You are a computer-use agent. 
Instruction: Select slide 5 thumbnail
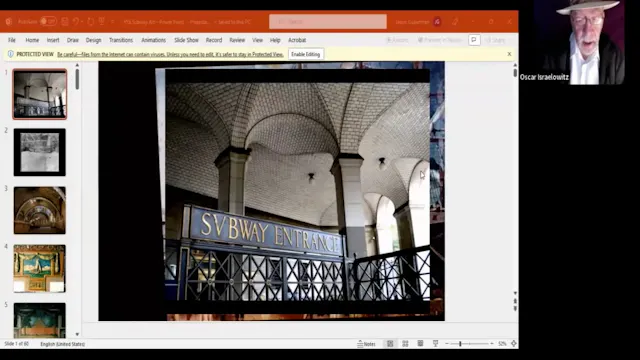[x=40, y=320]
